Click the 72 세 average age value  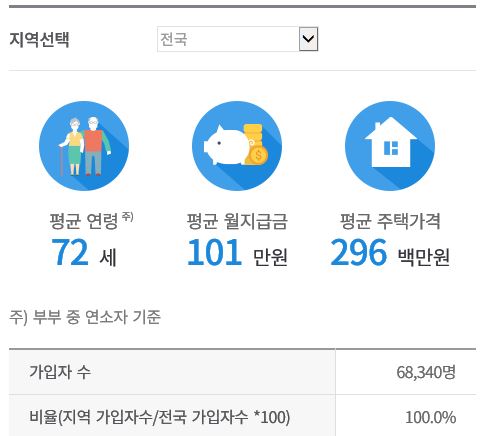click(x=84, y=253)
